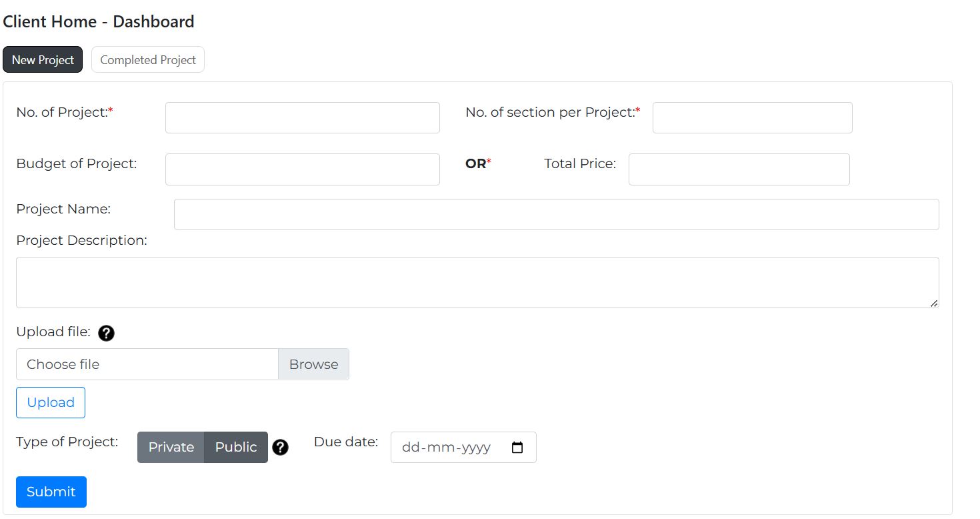
Task: Switch to the New Project tab
Action: [43, 59]
